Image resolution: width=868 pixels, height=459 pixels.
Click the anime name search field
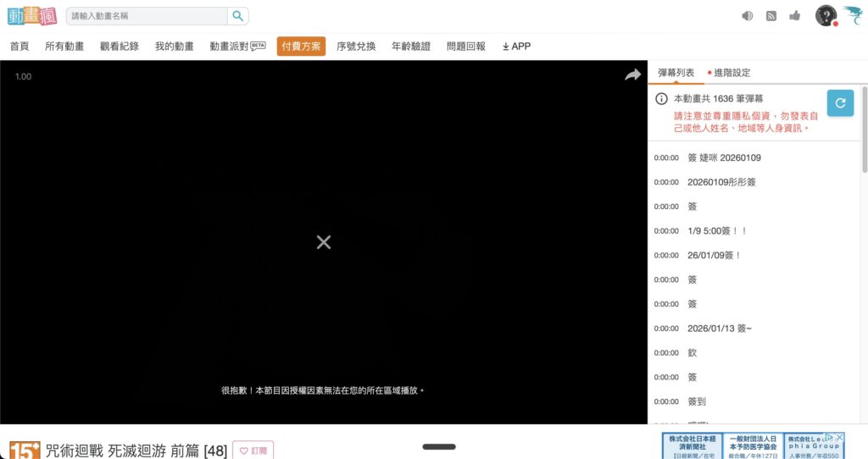click(x=147, y=16)
